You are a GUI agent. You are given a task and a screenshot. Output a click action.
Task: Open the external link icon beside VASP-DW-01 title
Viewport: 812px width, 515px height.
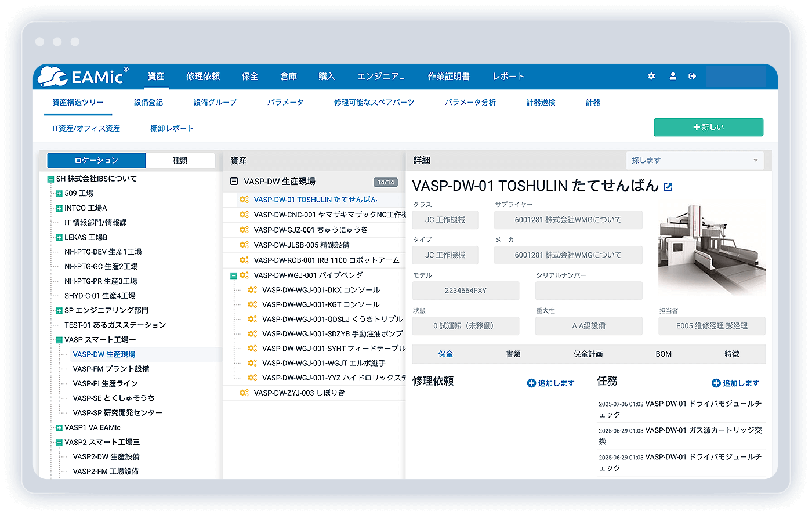coord(668,187)
